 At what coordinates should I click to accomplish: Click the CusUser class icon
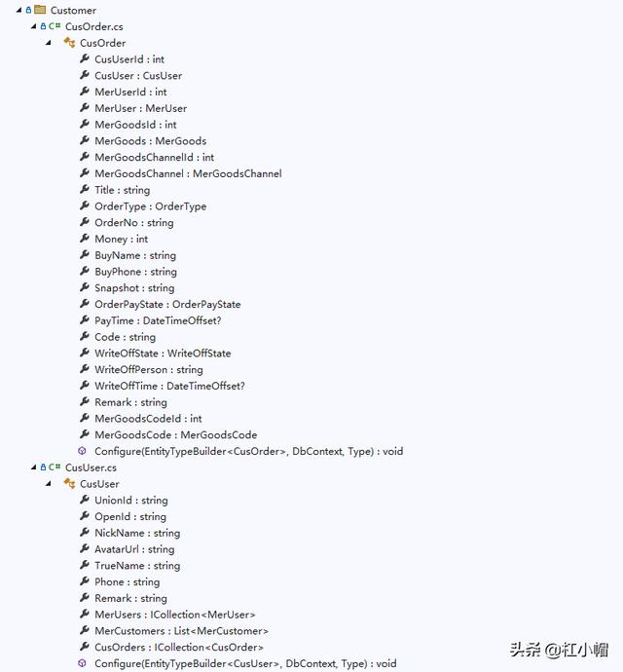tap(69, 483)
